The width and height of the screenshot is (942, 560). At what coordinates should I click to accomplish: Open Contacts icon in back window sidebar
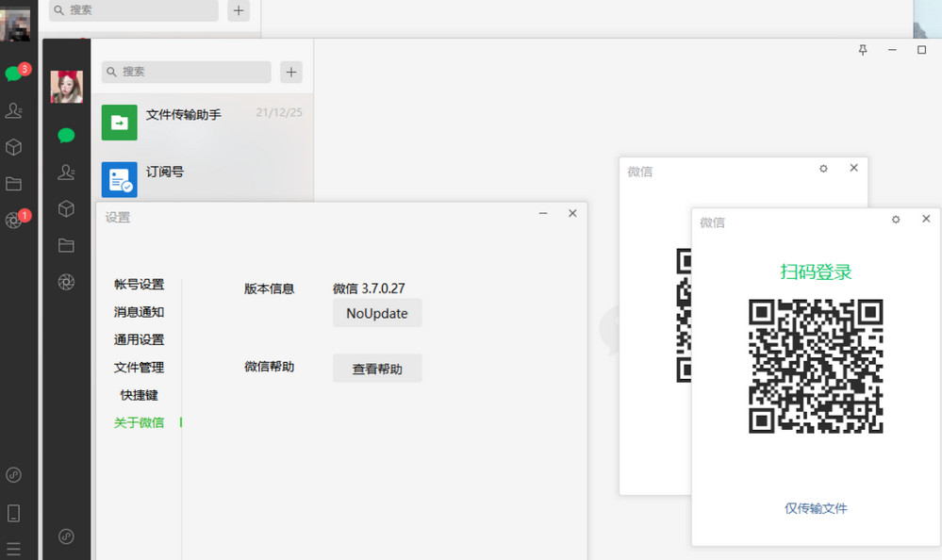(x=14, y=110)
